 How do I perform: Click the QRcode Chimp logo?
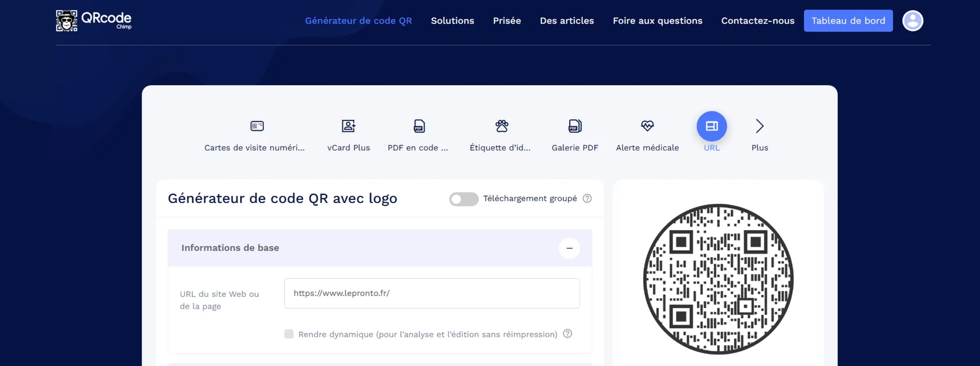94,21
